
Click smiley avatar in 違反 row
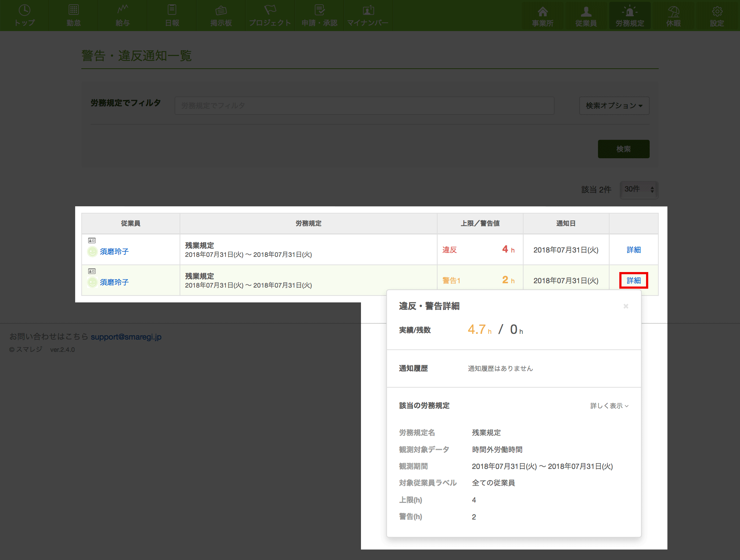pos(92,251)
